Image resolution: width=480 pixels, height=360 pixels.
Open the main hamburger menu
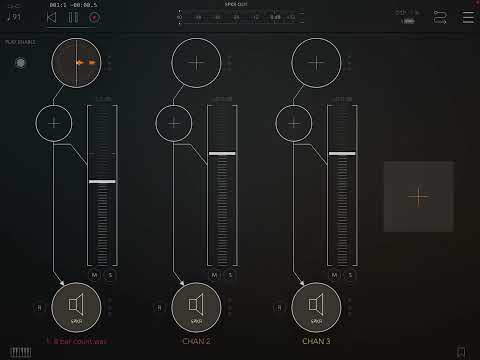click(468, 17)
